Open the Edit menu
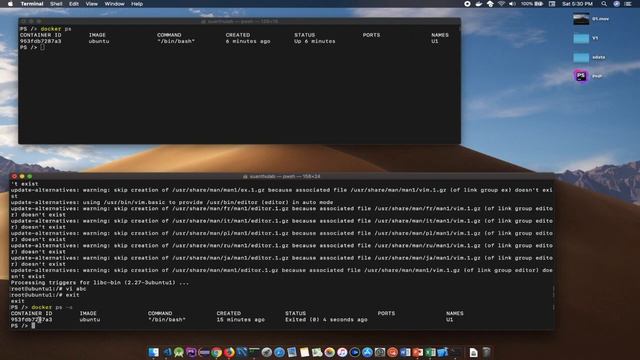 click(x=74, y=4)
